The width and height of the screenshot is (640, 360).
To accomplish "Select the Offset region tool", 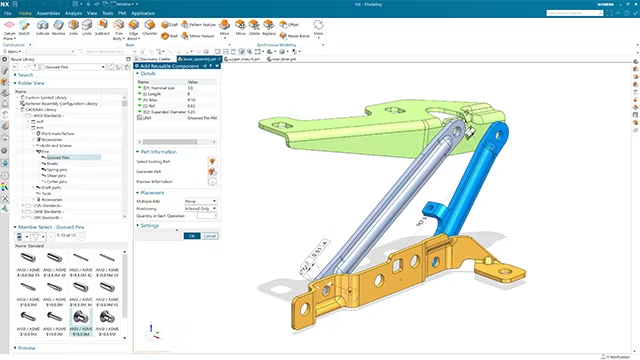I will pyautogui.click(x=289, y=25).
